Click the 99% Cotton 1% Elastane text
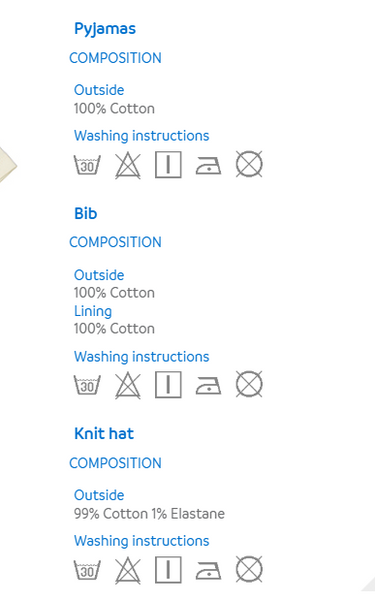This screenshot has width=375, height=600. pyautogui.click(x=149, y=514)
